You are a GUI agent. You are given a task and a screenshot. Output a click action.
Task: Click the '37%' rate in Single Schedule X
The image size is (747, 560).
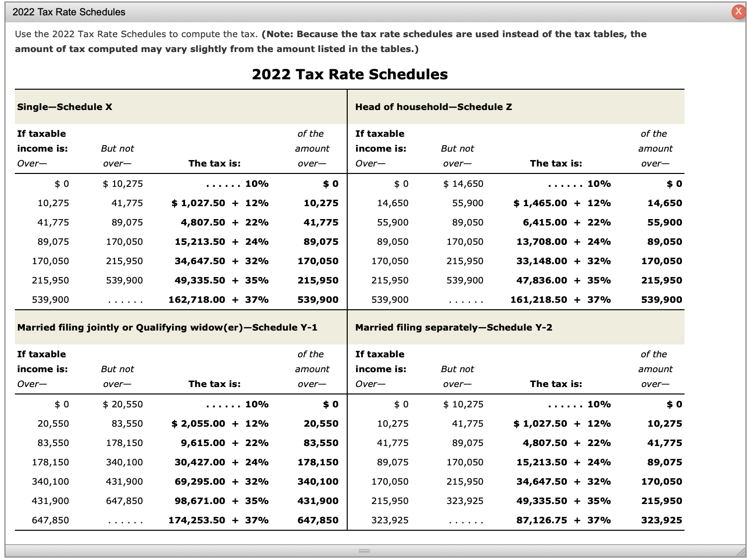click(257, 300)
